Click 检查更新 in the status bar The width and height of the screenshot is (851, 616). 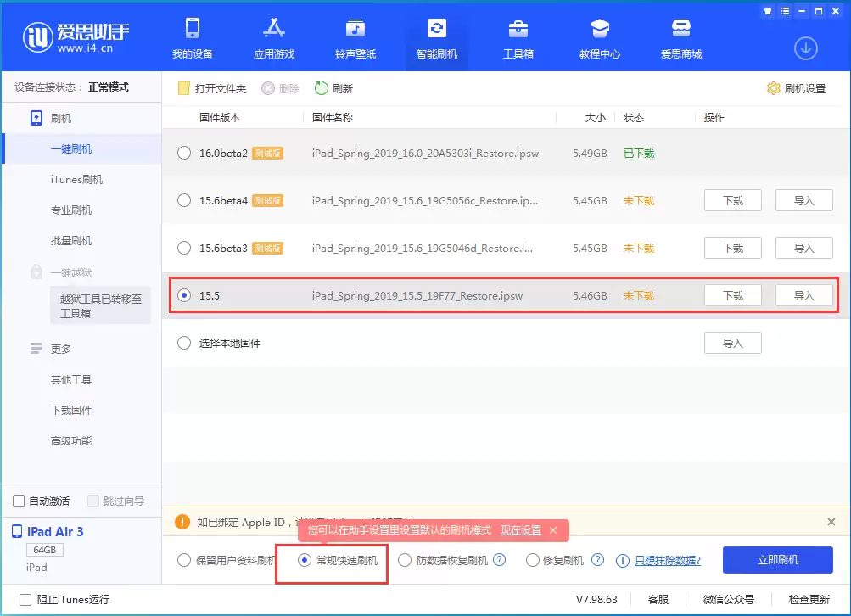809,600
